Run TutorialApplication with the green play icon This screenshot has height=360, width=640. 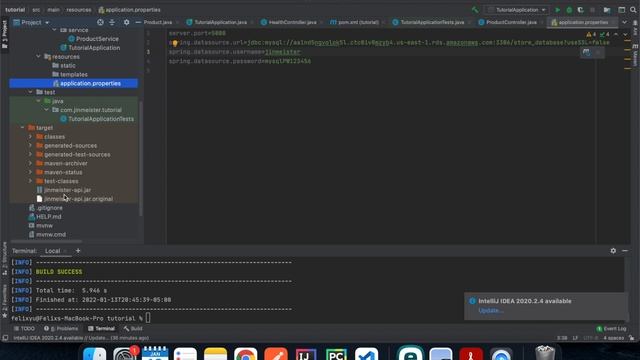coord(558,10)
